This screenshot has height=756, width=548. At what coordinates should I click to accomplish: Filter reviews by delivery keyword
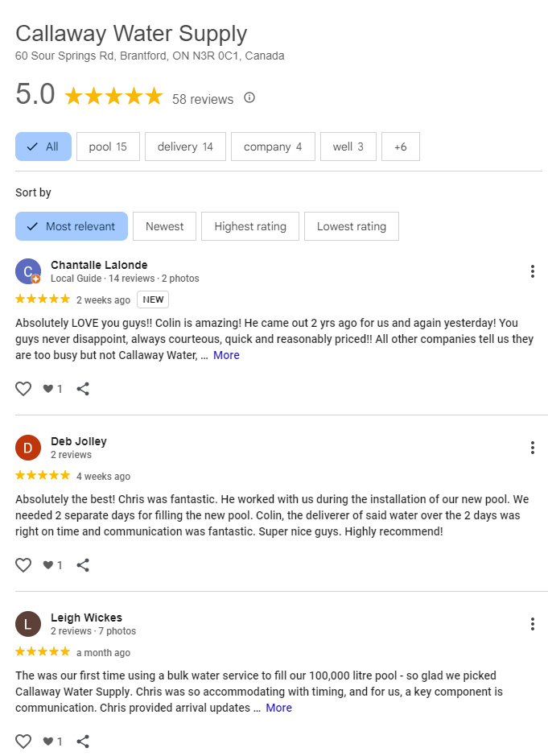185,147
